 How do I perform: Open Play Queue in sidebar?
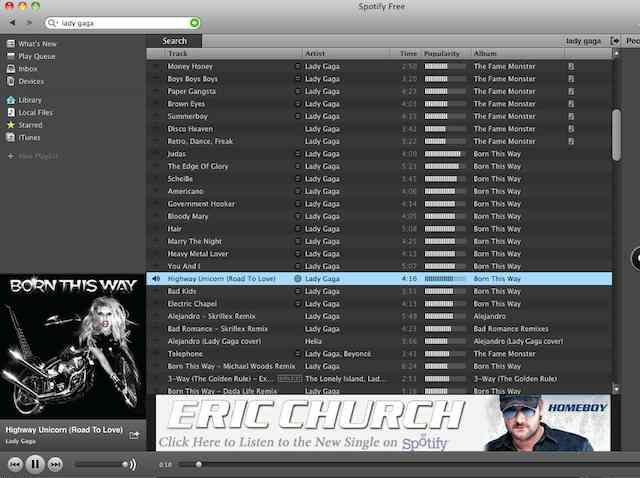[x=31, y=56]
